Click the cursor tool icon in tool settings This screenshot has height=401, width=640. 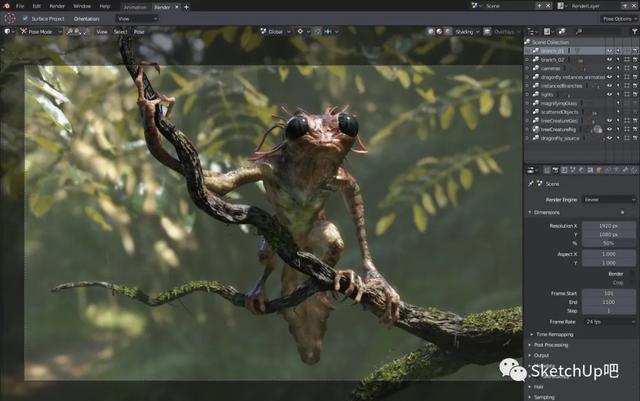click(9, 18)
